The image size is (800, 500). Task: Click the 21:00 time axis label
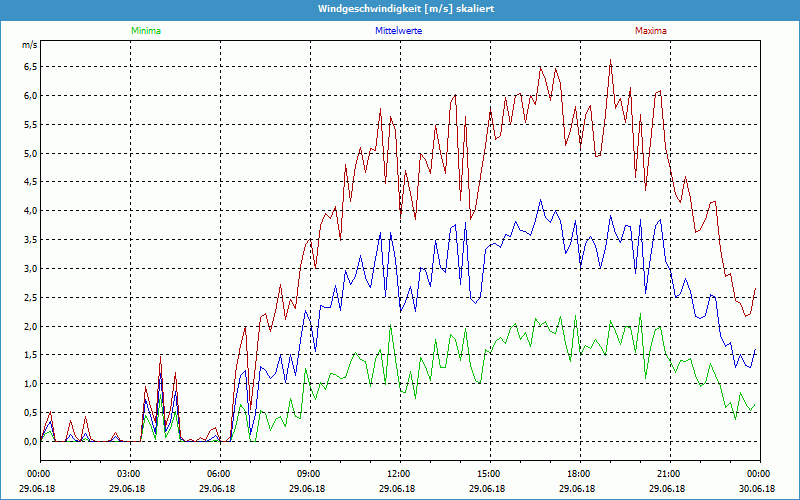[x=668, y=473]
